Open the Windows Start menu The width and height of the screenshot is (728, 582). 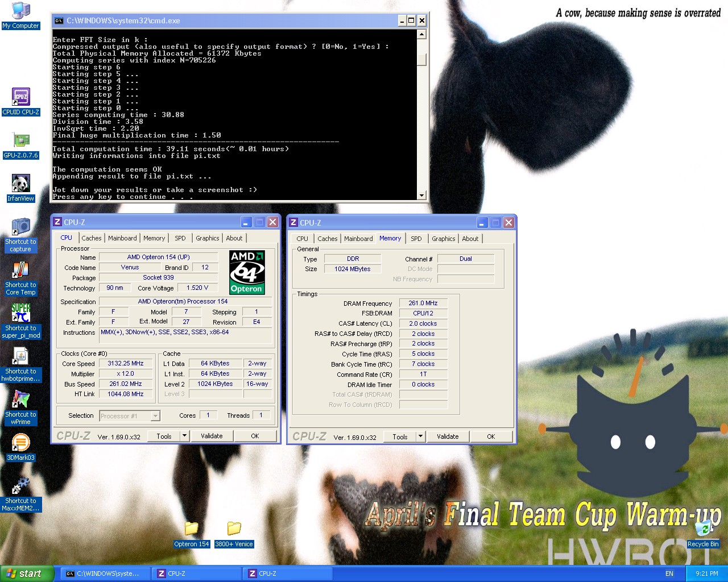pos(27,574)
